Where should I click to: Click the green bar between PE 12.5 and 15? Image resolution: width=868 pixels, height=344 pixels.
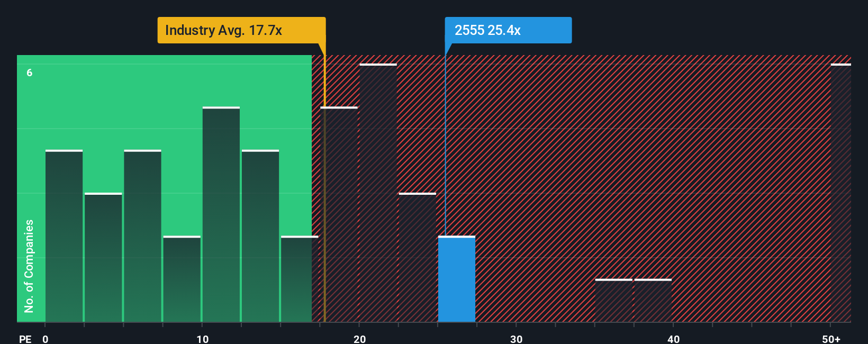click(260, 236)
